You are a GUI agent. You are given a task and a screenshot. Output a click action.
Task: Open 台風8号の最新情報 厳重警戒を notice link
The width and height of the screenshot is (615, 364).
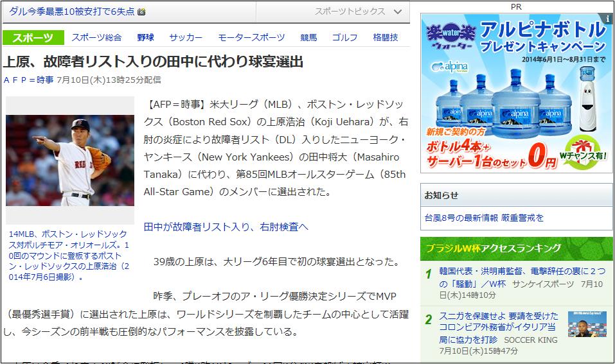point(484,218)
